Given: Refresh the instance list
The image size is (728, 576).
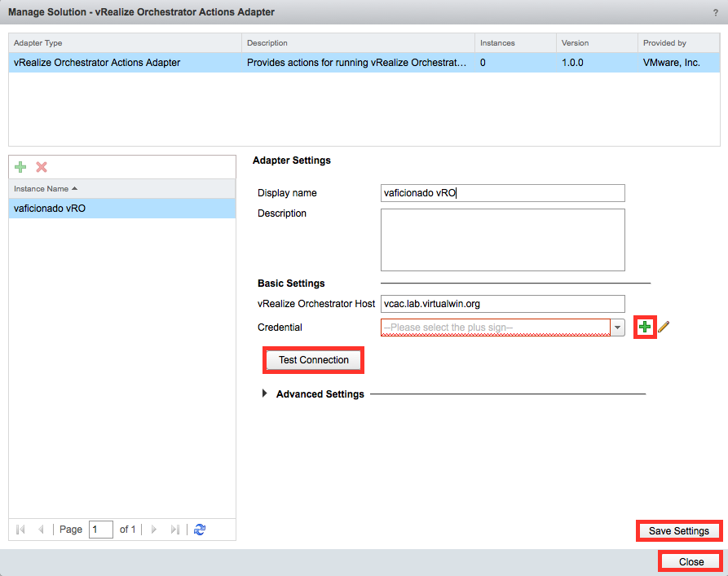Looking at the screenshot, I should click(200, 529).
